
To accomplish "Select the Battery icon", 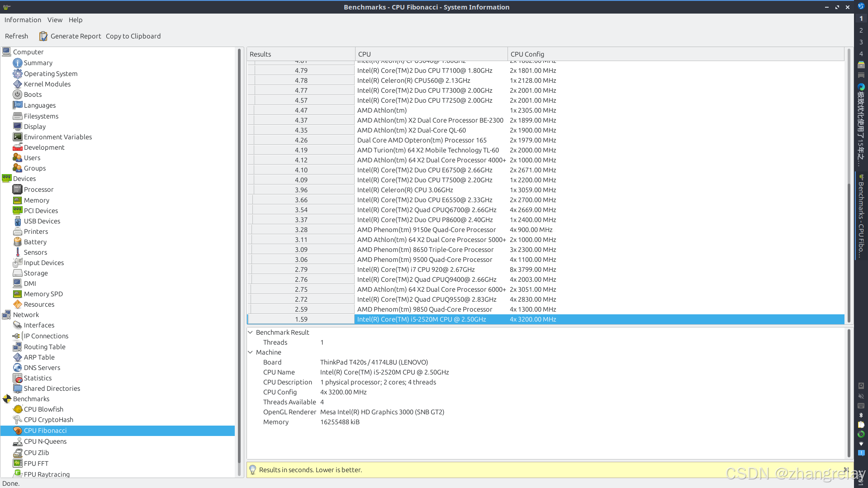I will [x=18, y=242].
